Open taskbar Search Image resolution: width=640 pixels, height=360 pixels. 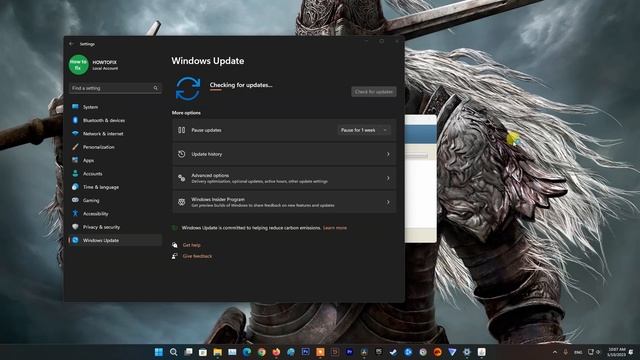click(x=173, y=352)
